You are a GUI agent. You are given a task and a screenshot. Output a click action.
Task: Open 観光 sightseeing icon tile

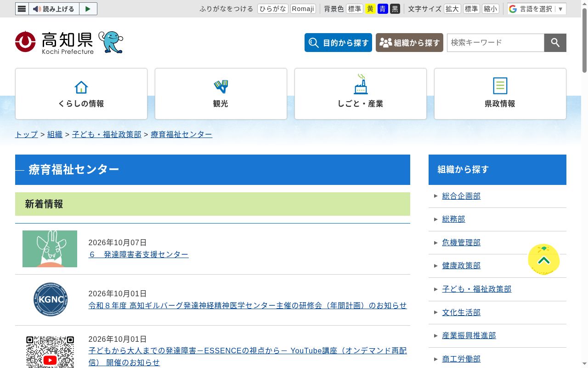tap(221, 94)
